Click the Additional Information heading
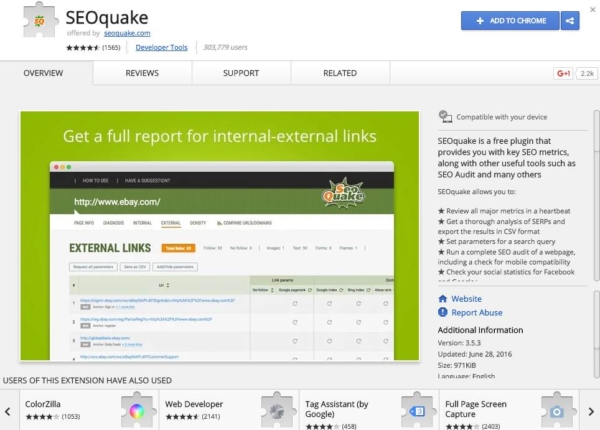 point(480,330)
